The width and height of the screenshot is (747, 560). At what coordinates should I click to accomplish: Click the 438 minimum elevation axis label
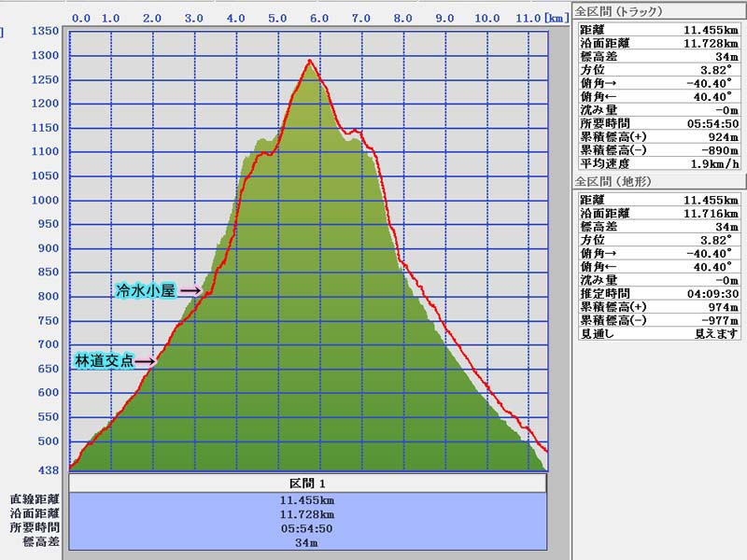click(49, 469)
